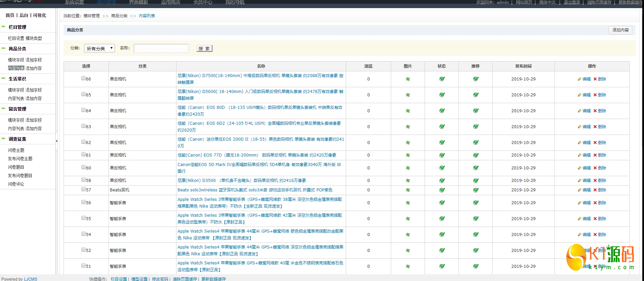Tick the checkbox for item 54

pos(83,234)
